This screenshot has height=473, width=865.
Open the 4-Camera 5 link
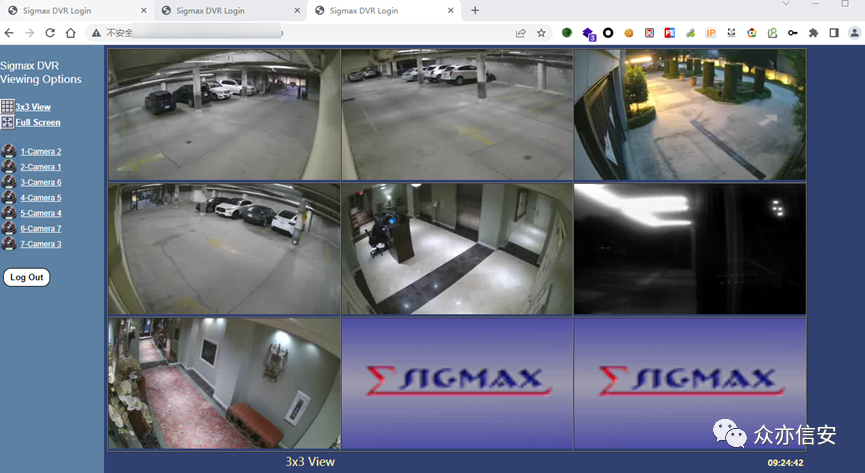[40, 198]
